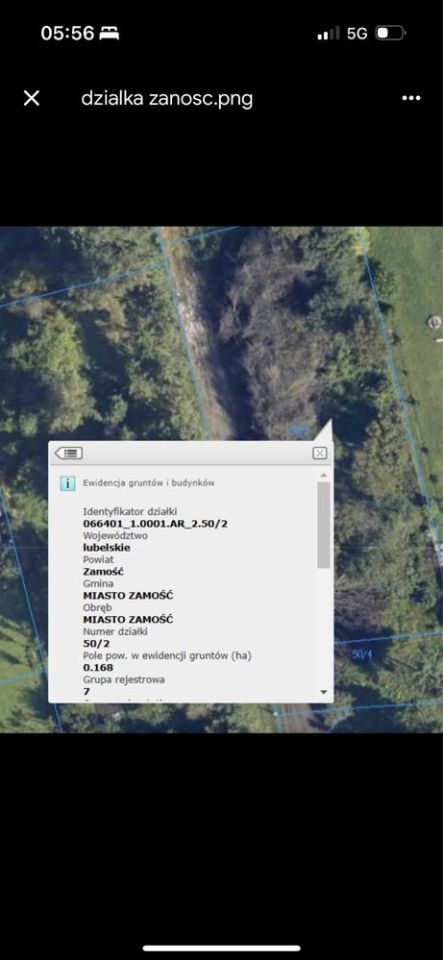This screenshot has height=960, width=443.
Task: Click the blue info icon beside Ewidencja gruntów
Action: pos(67,482)
